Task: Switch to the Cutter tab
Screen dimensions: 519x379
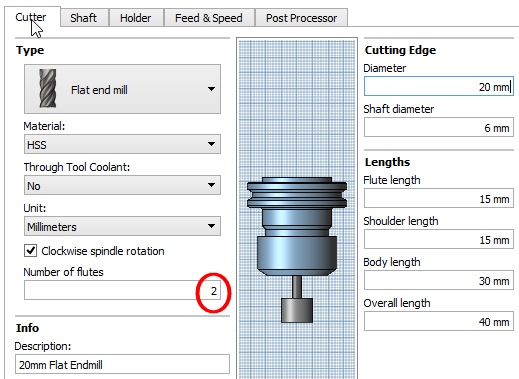Action: 32,17
